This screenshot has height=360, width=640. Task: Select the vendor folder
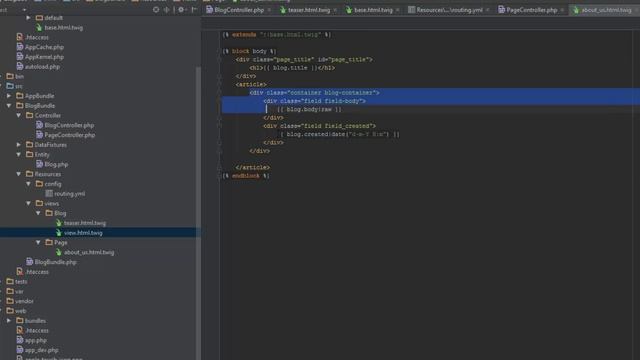coord(24,302)
